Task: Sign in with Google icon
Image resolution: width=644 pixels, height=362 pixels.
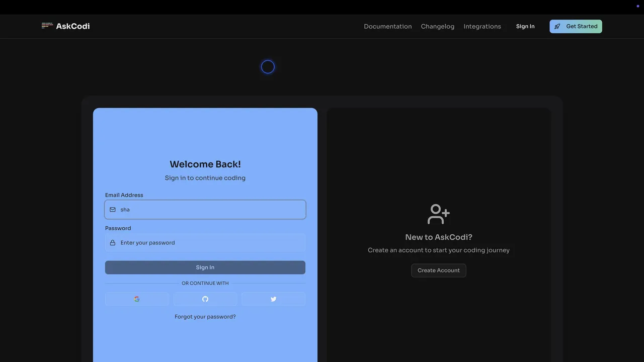Action: click(x=137, y=299)
